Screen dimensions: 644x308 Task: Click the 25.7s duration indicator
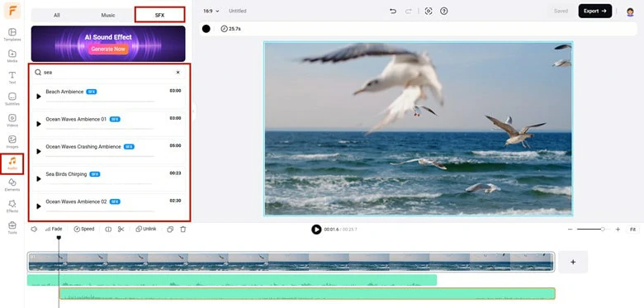pos(231,29)
